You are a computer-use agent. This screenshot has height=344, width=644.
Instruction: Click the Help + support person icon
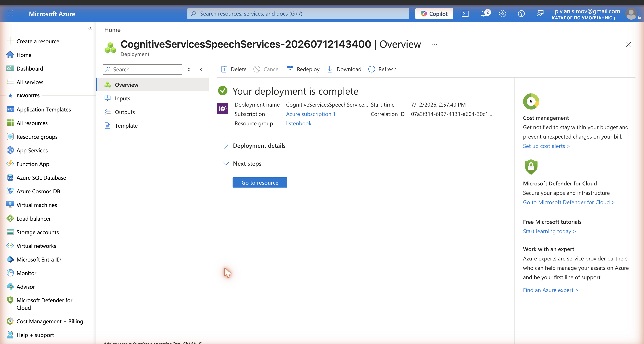tap(10, 335)
